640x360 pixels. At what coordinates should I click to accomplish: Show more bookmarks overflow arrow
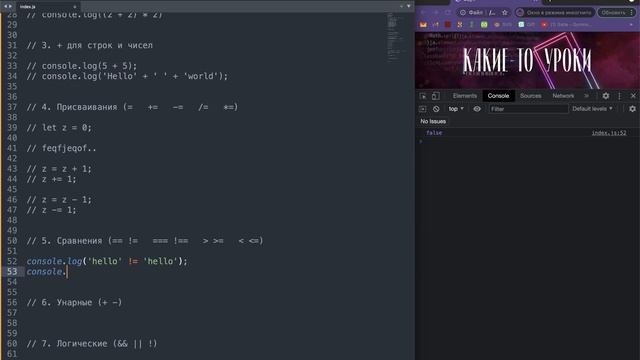(x=631, y=24)
